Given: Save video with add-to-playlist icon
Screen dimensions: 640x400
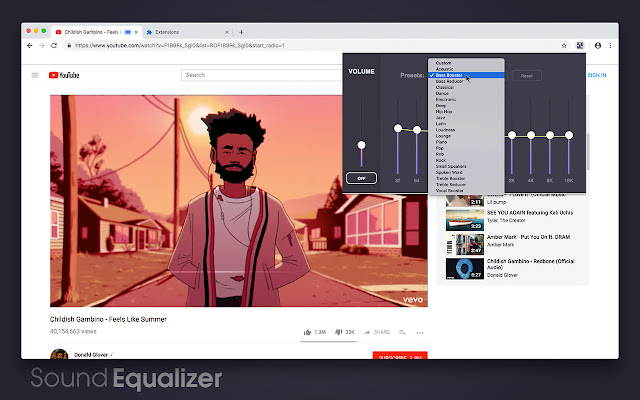Looking at the screenshot, I should (402, 332).
